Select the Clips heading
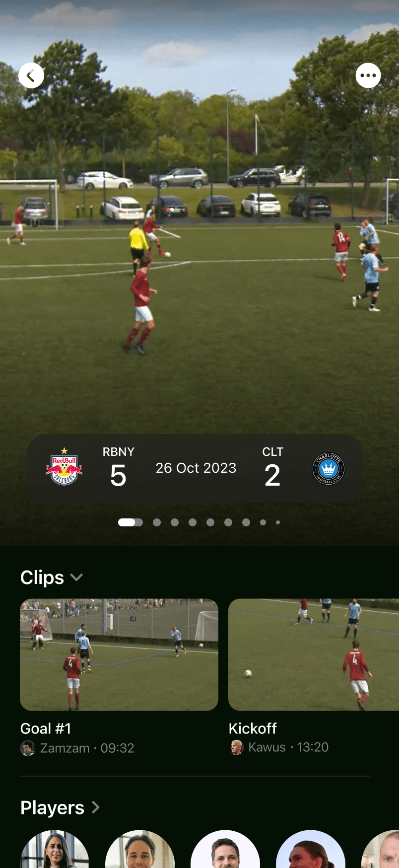This screenshot has width=399, height=868. tap(42, 578)
